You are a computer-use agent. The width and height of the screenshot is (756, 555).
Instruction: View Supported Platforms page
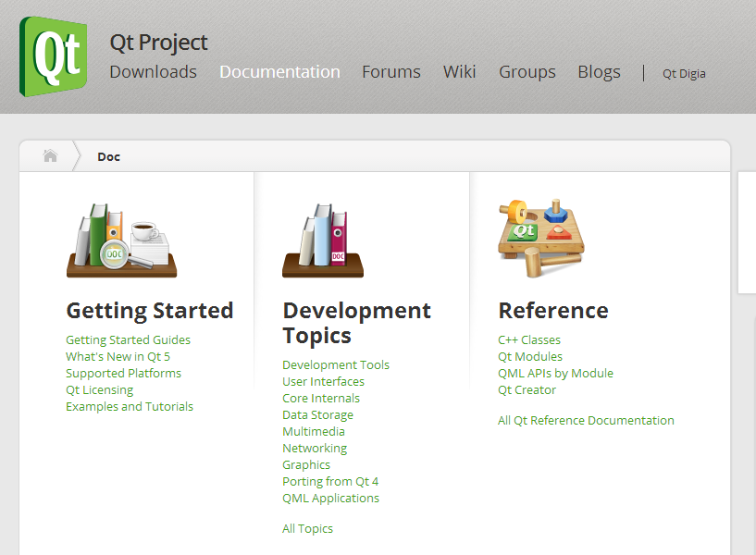coord(123,374)
